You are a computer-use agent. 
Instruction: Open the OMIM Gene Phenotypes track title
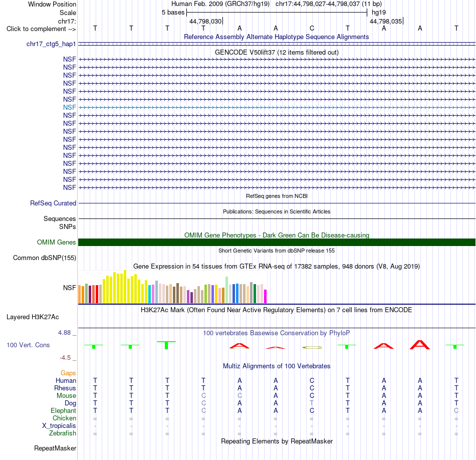tap(277, 235)
